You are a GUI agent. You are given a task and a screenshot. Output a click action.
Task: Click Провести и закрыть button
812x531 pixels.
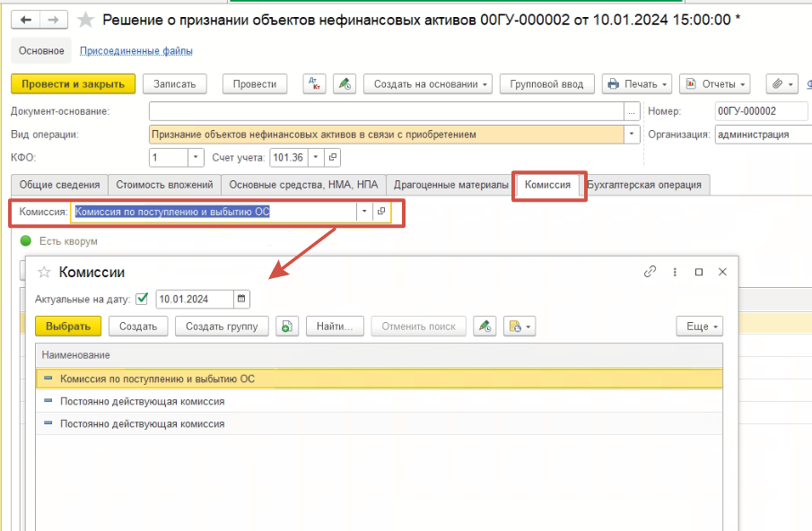coord(73,83)
